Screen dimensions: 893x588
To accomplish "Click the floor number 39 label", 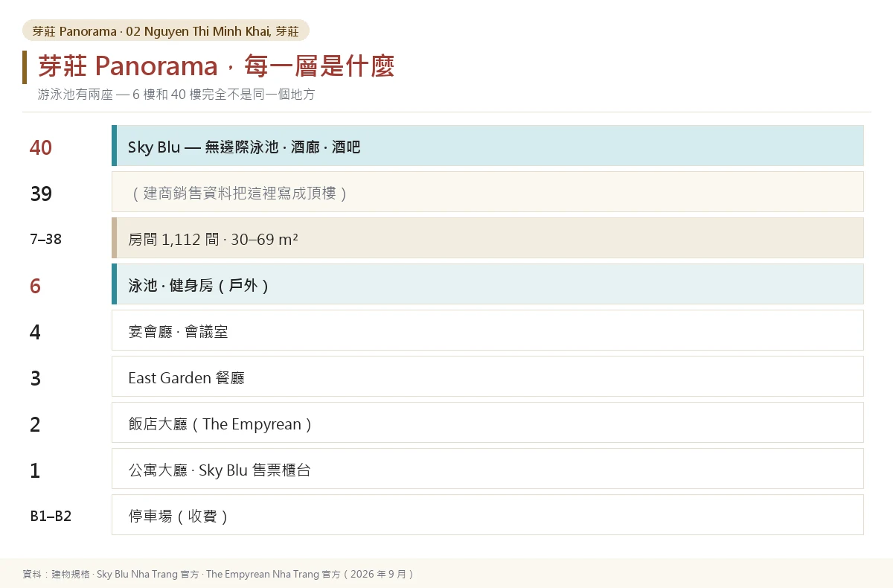I will pos(41,194).
